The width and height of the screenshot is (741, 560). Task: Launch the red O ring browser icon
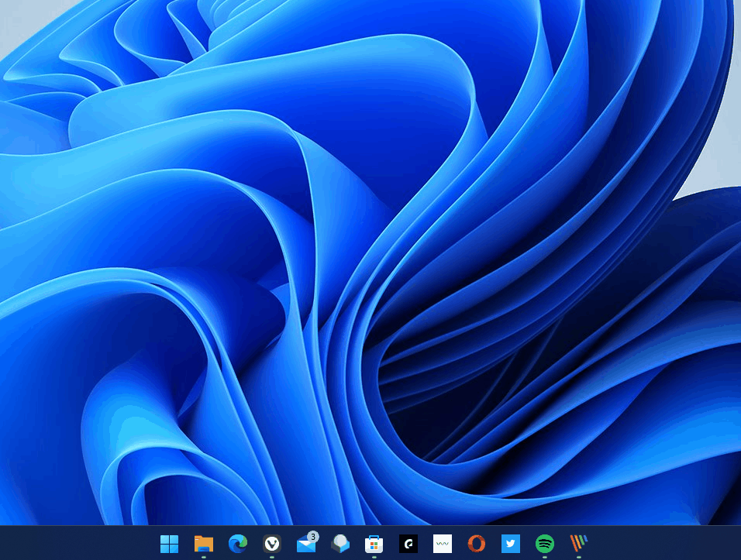[477, 544]
